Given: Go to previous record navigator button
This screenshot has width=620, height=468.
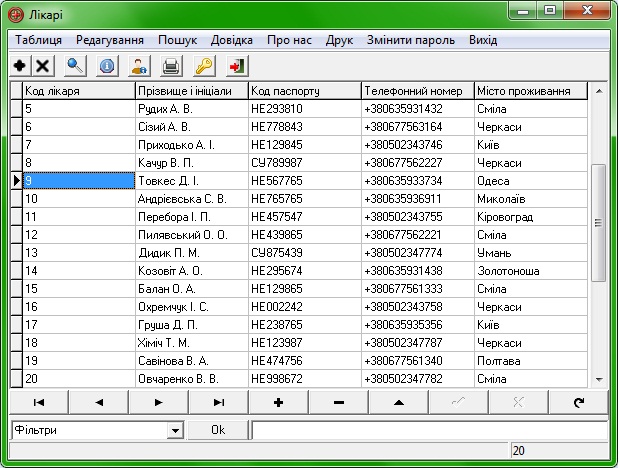Looking at the screenshot, I should (x=99, y=402).
